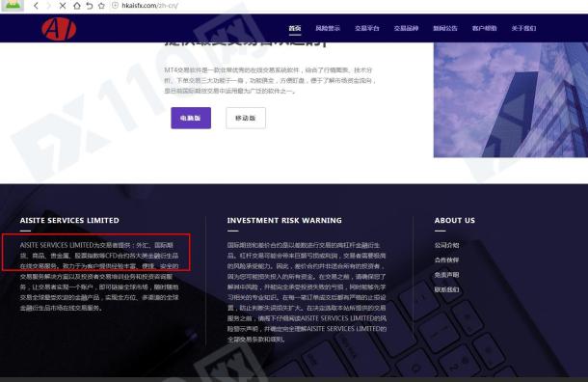Click the white 移动版 button
The image size is (588, 382).
[246, 118]
